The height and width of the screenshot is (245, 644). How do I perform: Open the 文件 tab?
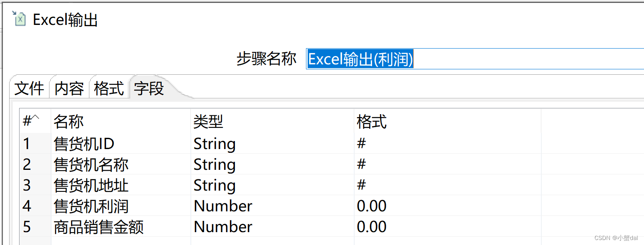point(29,88)
